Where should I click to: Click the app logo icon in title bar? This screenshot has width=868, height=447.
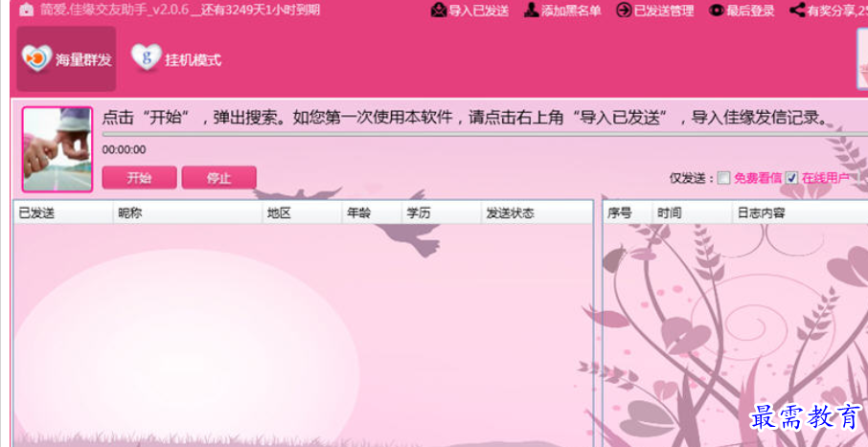point(27,10)
